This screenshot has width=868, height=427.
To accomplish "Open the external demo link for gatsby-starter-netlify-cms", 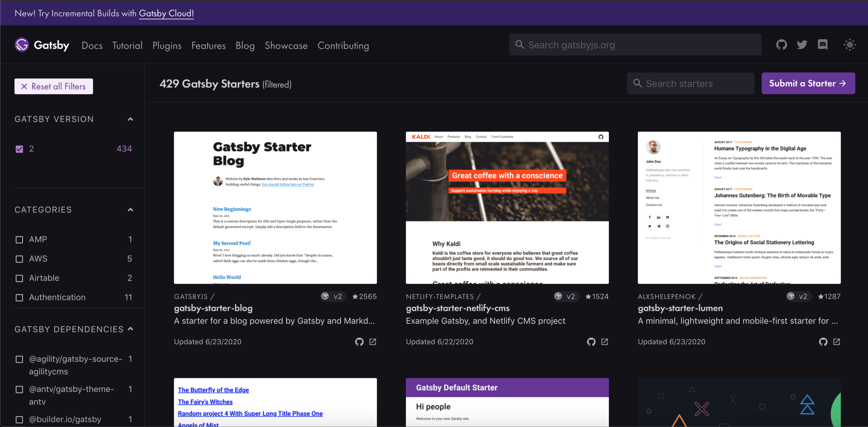I will 604,342.
